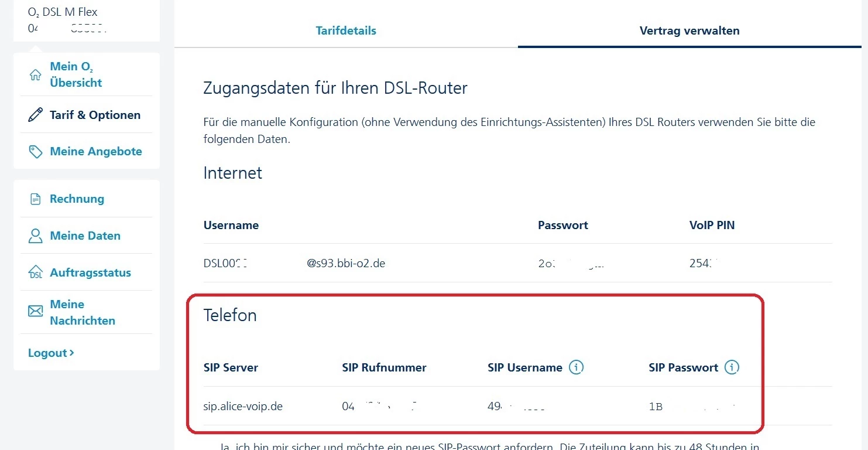
Task: Go to Tarif & Optionen
Action: pos(95,115)
